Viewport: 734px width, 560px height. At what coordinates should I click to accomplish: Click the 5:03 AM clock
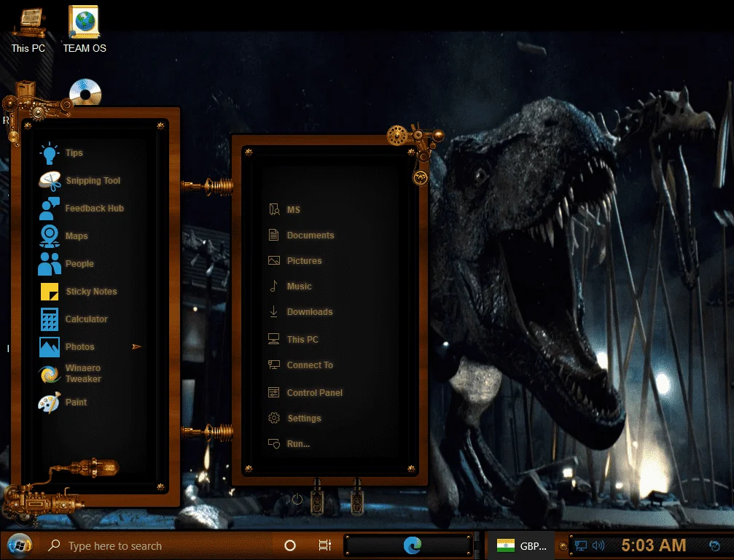pos(654,545)
